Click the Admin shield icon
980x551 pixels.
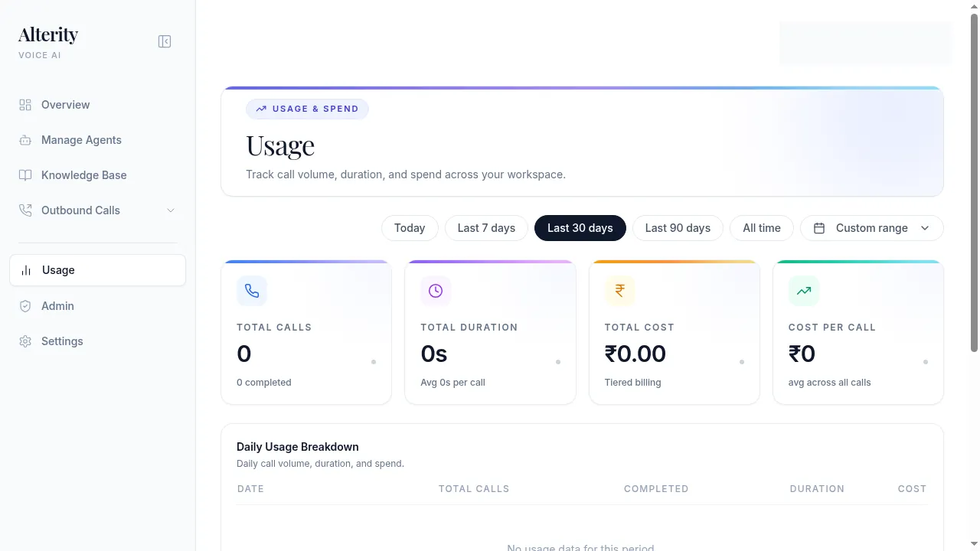coord(25,306)
